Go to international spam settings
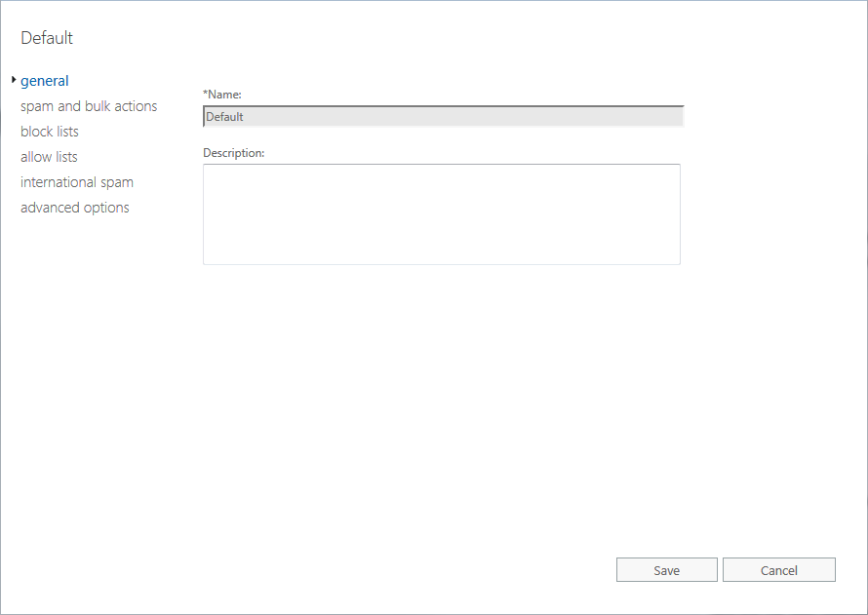This screenshot has height=615, width=868. 77,182
